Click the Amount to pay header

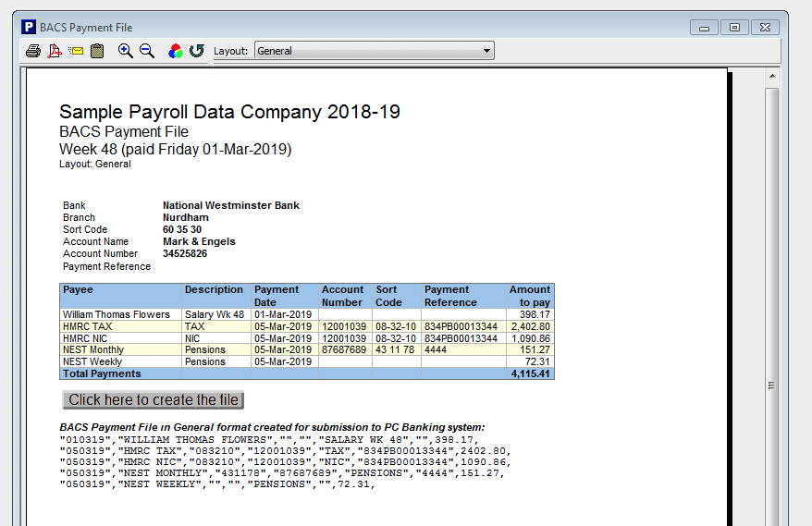point(530,296)
